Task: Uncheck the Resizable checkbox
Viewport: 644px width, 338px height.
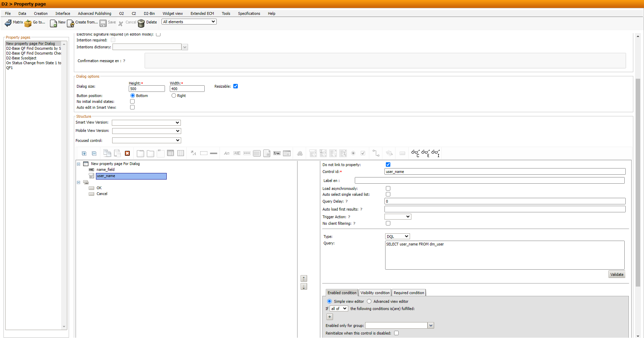Action: [235, 86]
